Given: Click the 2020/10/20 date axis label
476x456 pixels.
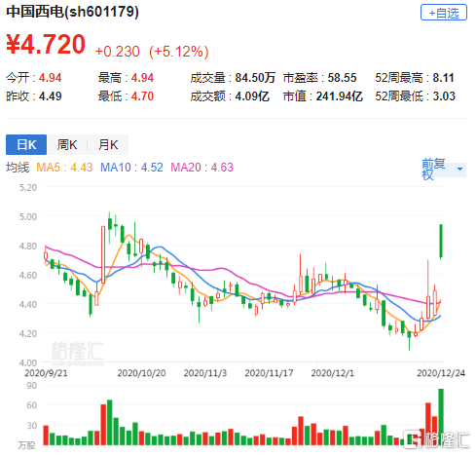Looking at the screenshot, I should point(141,373).
